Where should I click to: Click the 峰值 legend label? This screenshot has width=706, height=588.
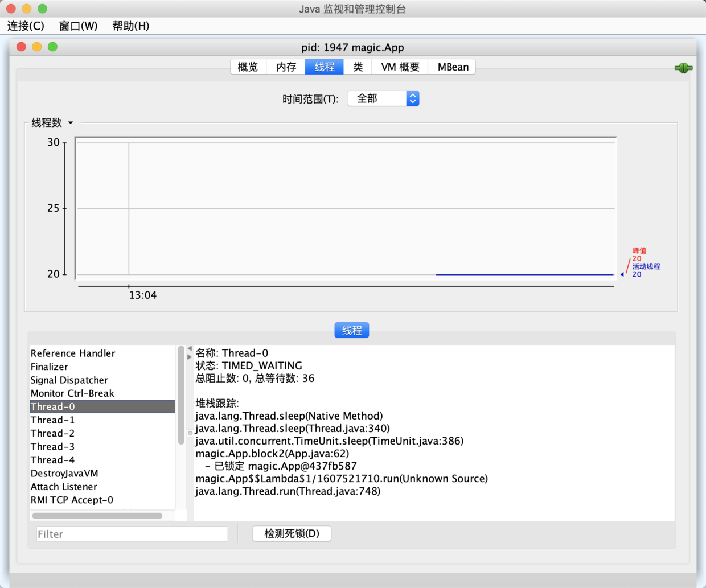[x=639, y=250]
